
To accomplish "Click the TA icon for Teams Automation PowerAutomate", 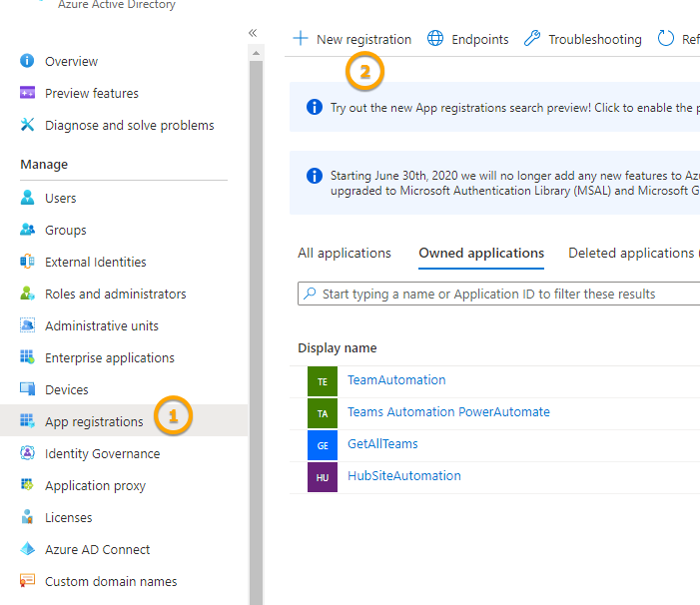I will tap(323, 413).
